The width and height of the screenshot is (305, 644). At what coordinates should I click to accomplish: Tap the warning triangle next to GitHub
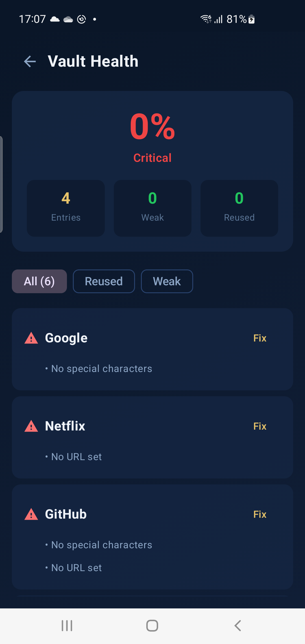31,514
